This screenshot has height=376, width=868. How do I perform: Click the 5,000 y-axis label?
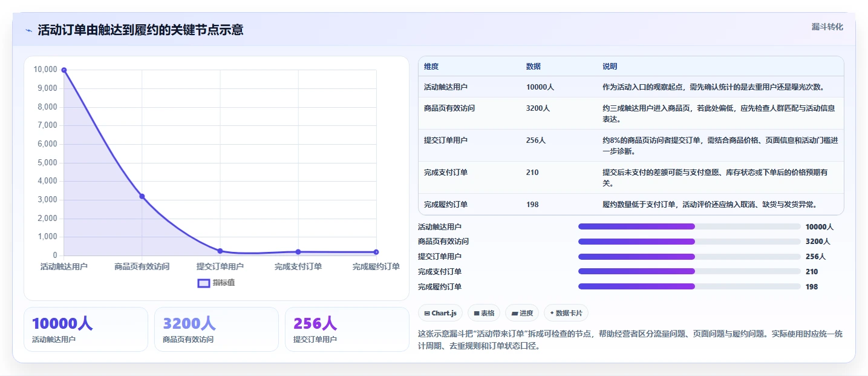click(47, 162)
